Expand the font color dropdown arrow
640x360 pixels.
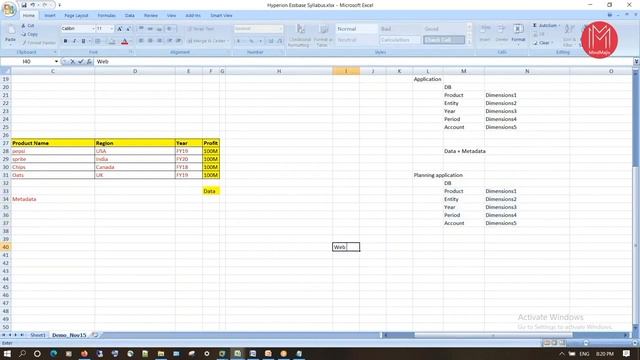(131, 41)
